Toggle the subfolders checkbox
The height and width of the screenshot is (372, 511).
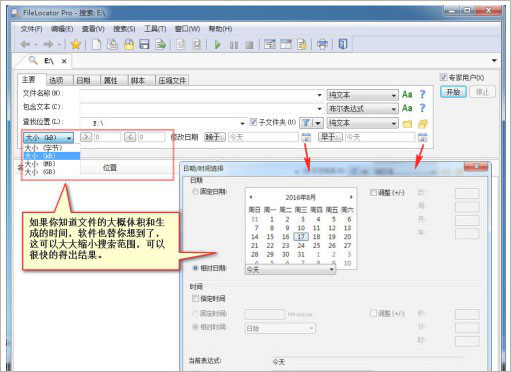[x=253, y=122]
